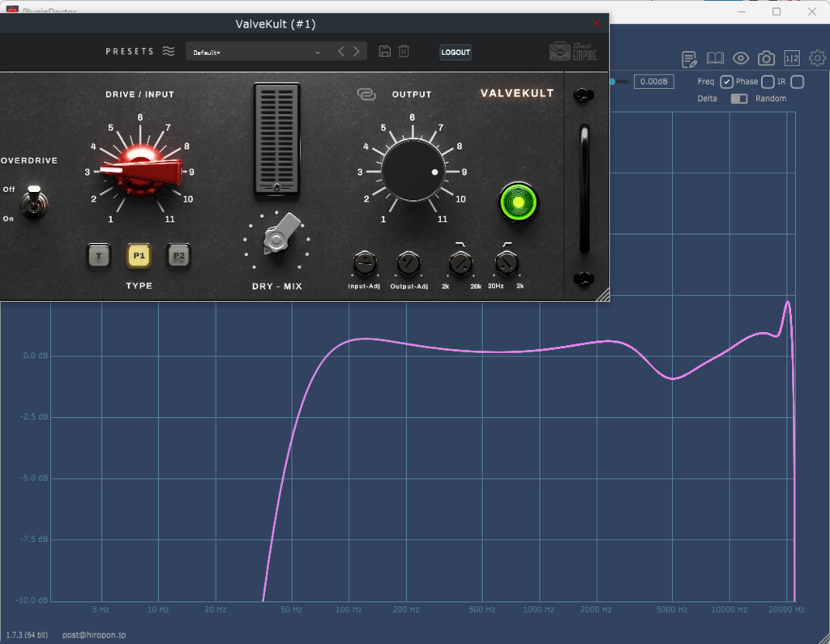Open the presets wave icon menu
Image resolution: width=830 pixels, height=644 pixels.
click(169, 51)
